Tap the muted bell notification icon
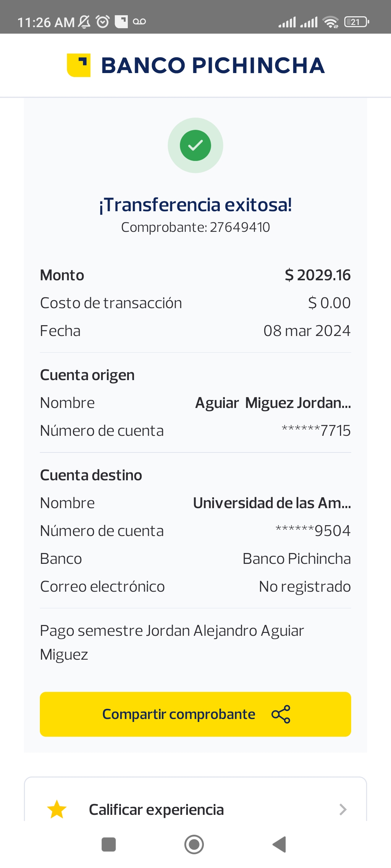This screenshot has width=391, height=868. click(x=84, y=22)
